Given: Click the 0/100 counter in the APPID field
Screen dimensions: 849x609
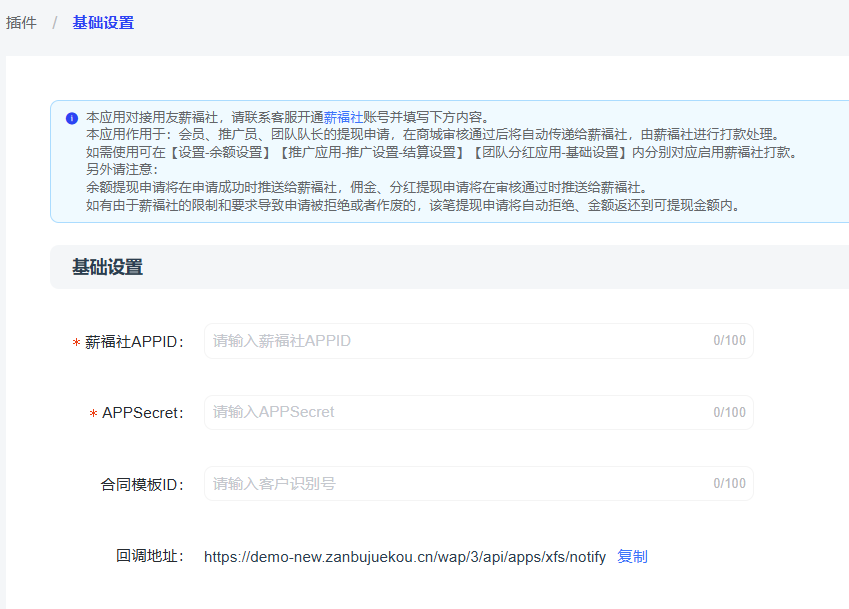Looking at the screenshot, I should tap(729, 341).
